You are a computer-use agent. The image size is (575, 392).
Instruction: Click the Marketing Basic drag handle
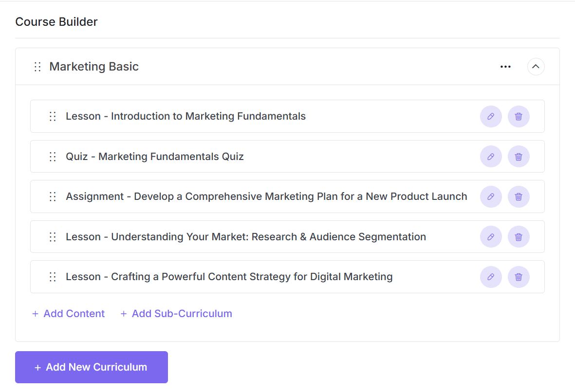pyautogui.click(x=37, y=67)
